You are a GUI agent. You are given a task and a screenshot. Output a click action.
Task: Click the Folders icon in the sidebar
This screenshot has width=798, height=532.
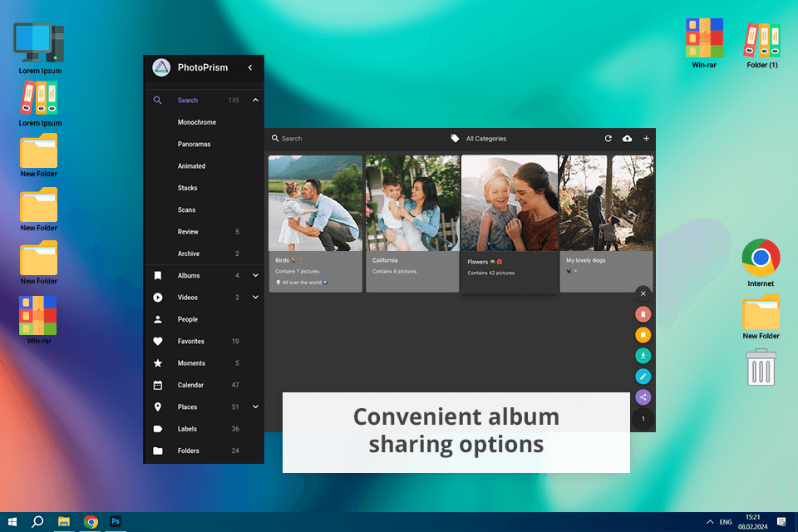[x=158, y=451]
